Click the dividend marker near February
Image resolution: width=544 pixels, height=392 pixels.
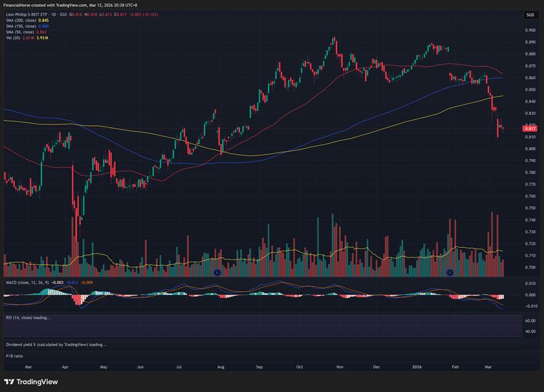[449, 273]
